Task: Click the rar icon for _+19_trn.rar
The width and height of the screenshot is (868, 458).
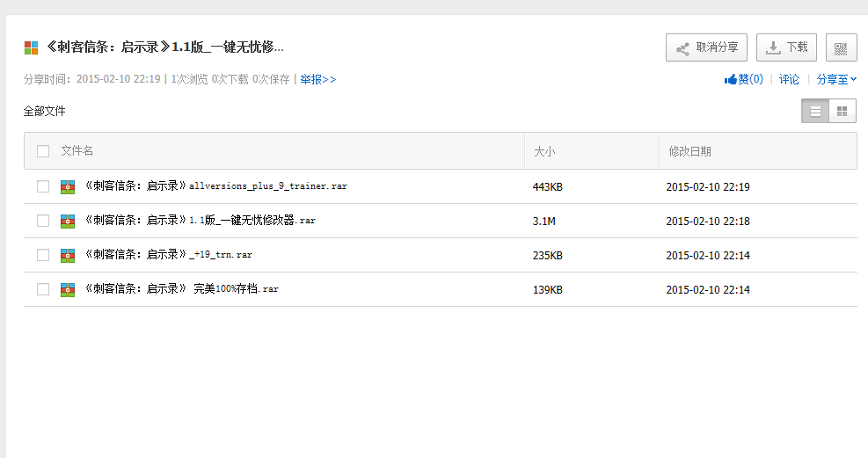Action: (x=68, y=256)
